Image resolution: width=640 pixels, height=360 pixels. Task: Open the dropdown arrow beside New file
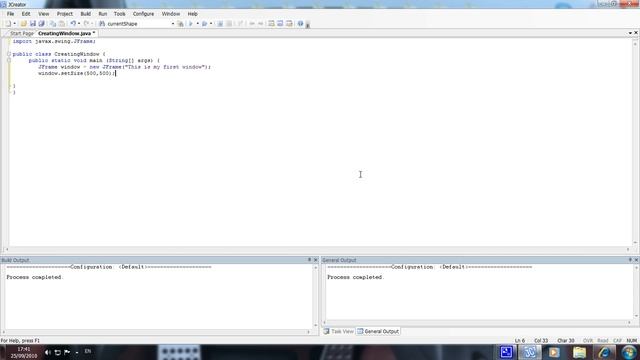tap(15, 24)
